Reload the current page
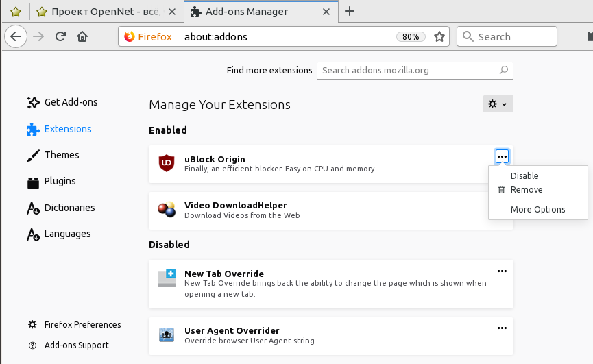 60,37
